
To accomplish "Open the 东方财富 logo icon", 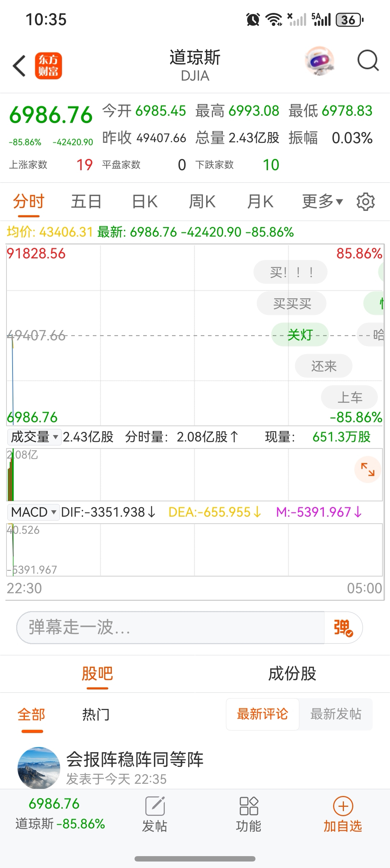I will pos(49,66).
